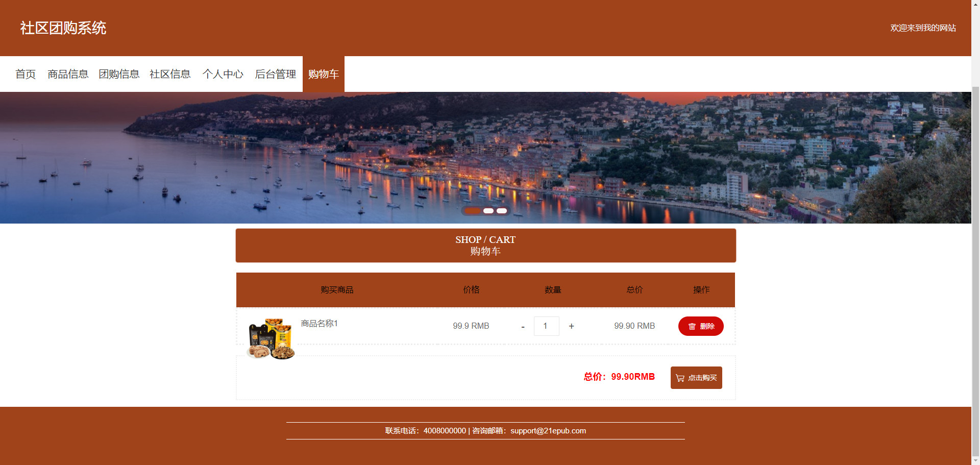Go to 后台管理 admin page
The width and height of the screenshot is (980, 465).
(276, 74)
